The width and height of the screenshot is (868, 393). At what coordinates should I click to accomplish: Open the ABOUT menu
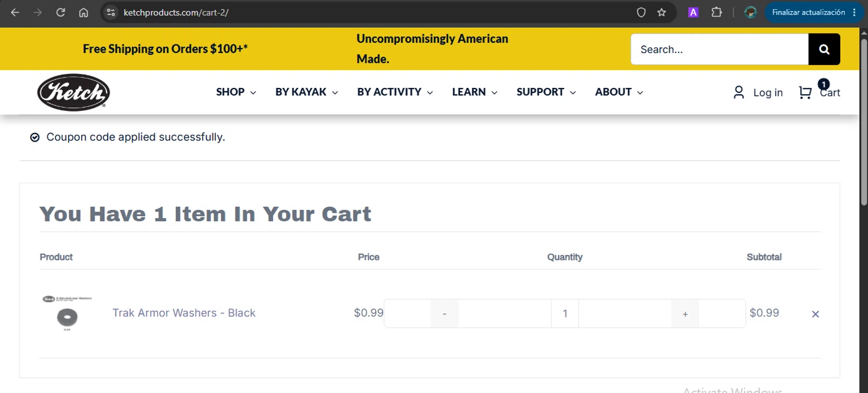click(619, 92)
